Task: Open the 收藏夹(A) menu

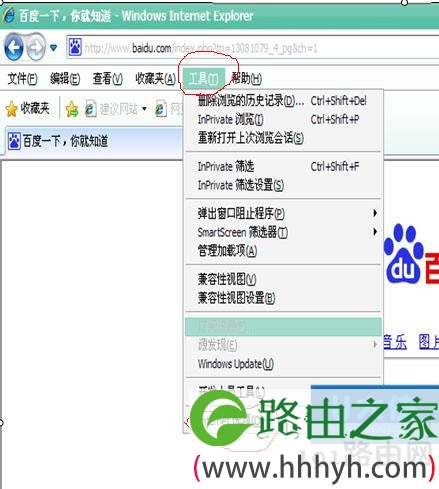Action: (x=155, y=79)
